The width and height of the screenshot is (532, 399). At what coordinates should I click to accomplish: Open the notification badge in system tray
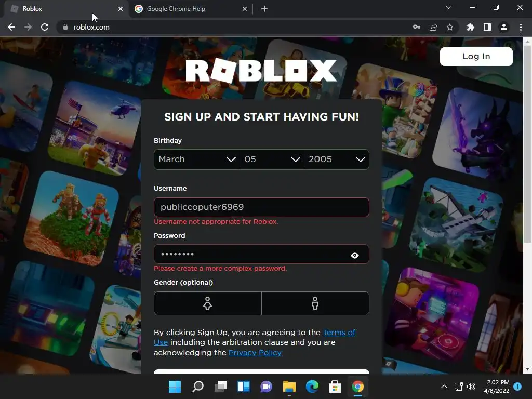coord(517,386)
